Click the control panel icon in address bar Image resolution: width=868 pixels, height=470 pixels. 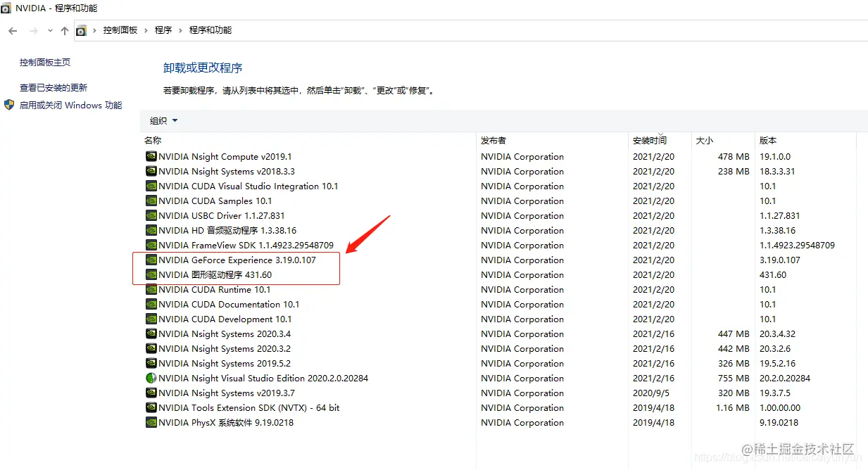[x=81, y=30]
